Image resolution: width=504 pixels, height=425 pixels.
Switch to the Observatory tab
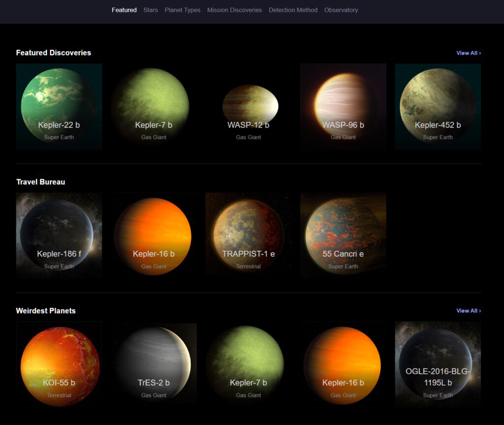(x=341, y=10)
